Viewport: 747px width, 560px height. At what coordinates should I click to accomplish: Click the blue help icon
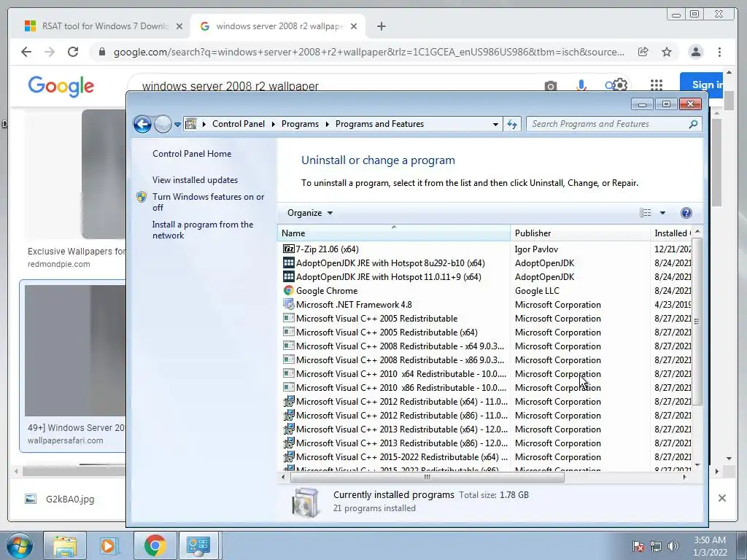686,213
